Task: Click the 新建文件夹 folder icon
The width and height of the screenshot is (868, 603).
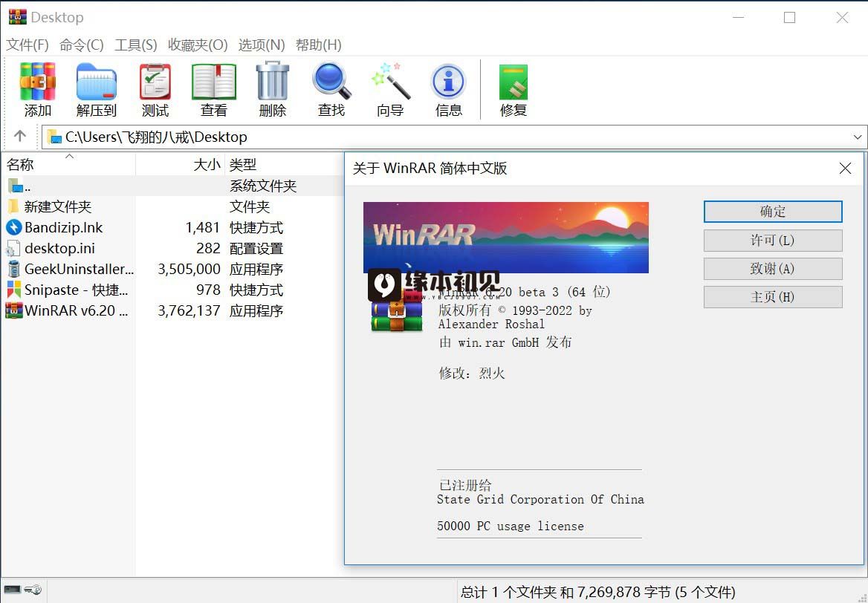Action: pyautogui.click(x=13, y=207)
